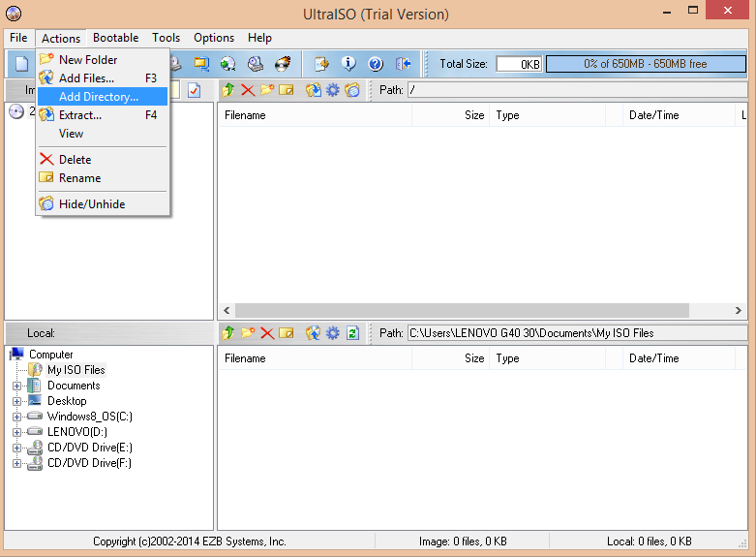This screenshot has width=756, height=557.
Task: Sort image list by Date/Time column header
Action: [679, 115]
